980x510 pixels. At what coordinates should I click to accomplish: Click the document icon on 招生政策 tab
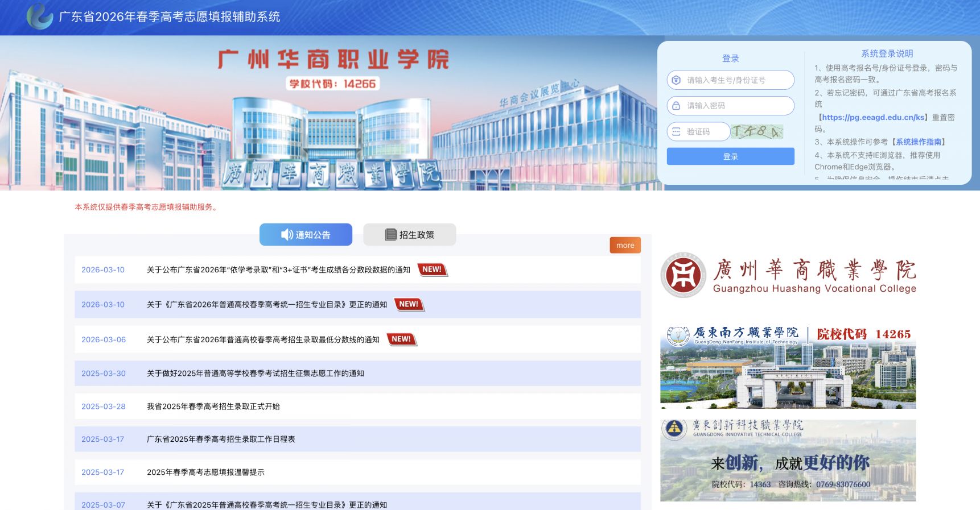[391, 235]
